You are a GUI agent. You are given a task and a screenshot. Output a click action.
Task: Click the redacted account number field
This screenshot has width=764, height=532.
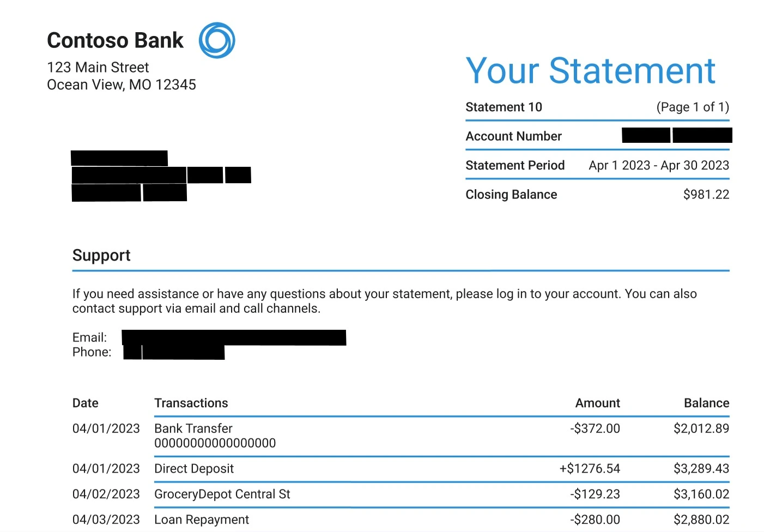676,135
